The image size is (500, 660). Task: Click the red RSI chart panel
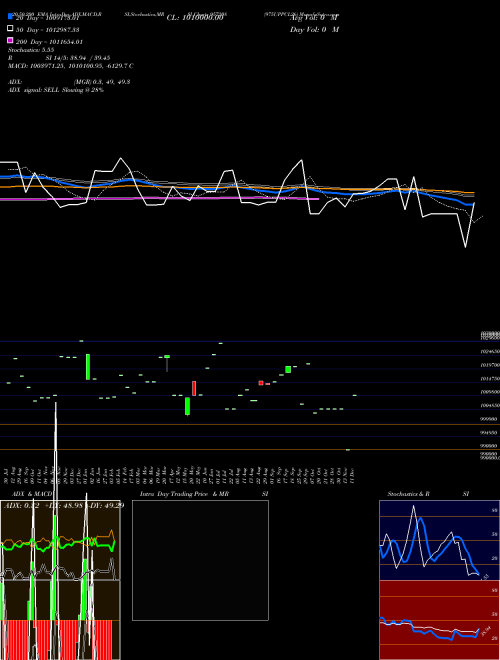coord(439,620)
